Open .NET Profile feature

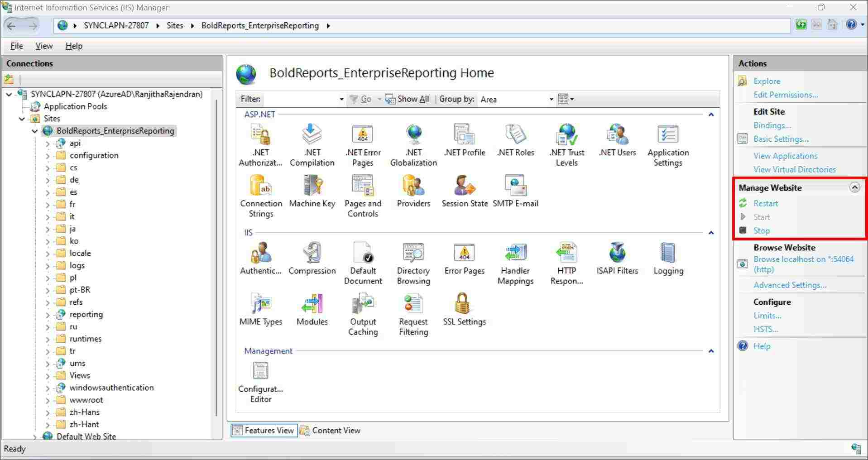465,140
